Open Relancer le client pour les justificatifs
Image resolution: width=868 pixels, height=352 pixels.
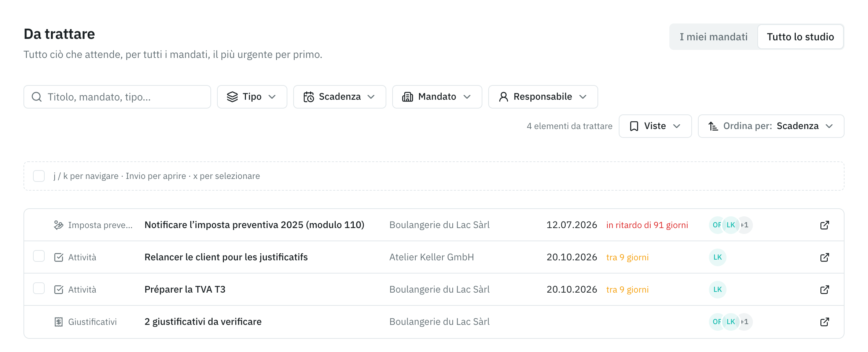[x=226, y=257]
